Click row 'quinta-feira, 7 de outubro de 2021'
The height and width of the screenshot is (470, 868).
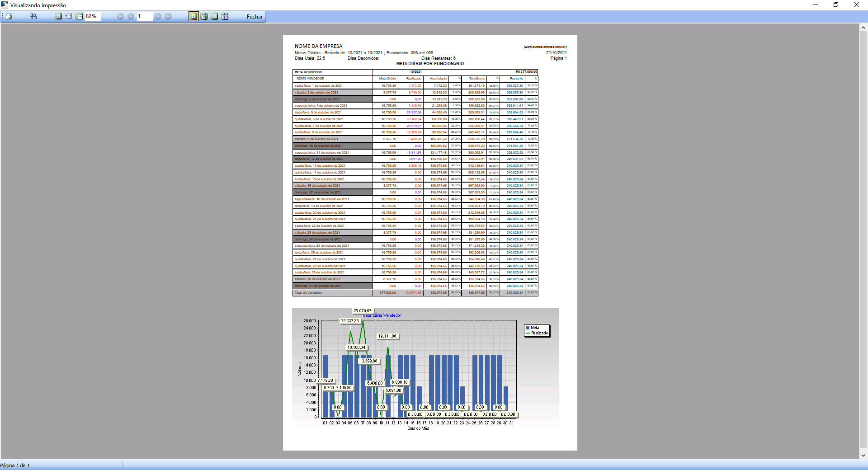tap(415, 126)
